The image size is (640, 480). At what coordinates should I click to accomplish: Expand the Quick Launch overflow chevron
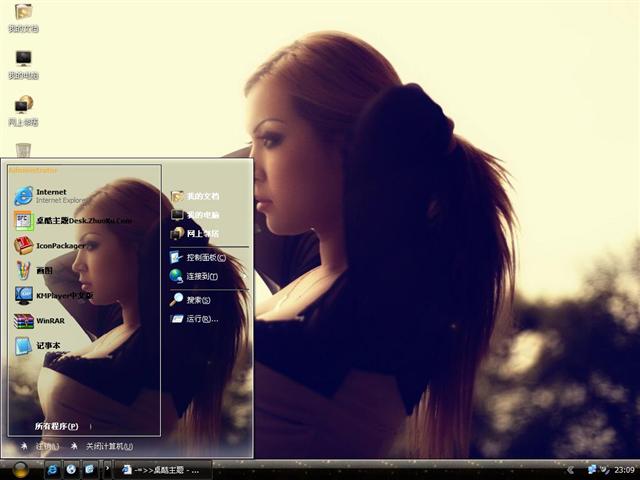107,469
